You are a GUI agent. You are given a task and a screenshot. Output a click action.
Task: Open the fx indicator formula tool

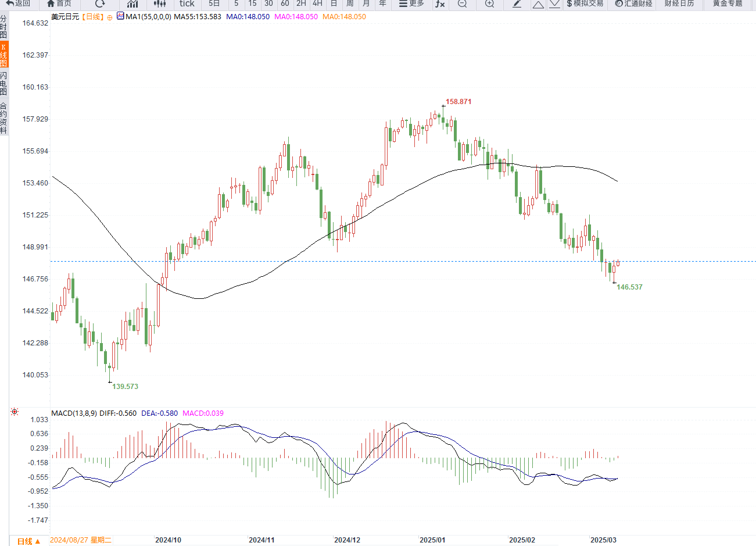(440, 3)
